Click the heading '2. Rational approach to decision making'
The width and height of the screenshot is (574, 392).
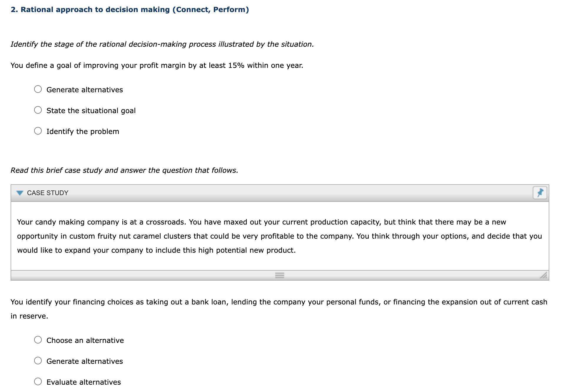(129, 9)
